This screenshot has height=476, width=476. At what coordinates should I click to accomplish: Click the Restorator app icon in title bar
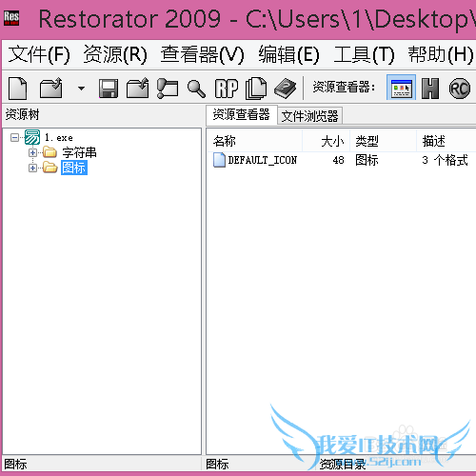click(x=11, y=18)
